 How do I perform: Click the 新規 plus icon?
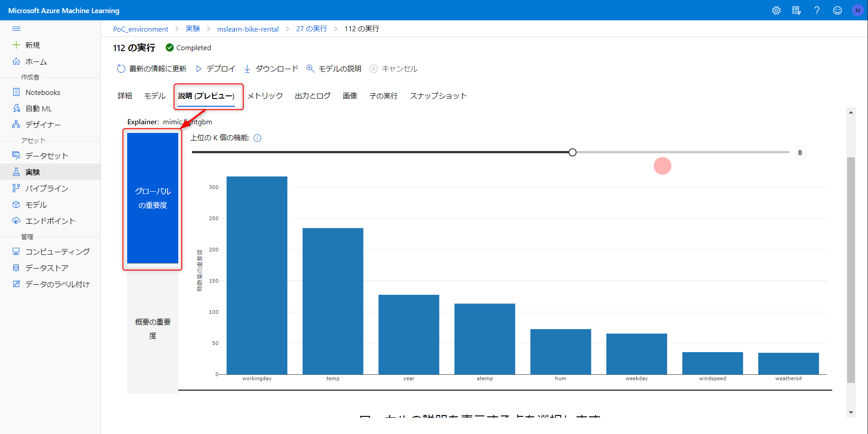click(x=16, y=45)
